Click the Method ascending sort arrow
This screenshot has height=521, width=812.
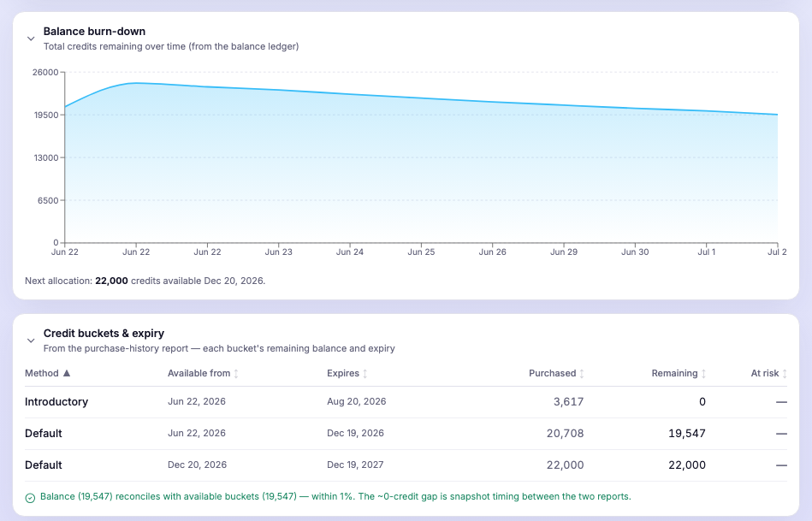66,373
